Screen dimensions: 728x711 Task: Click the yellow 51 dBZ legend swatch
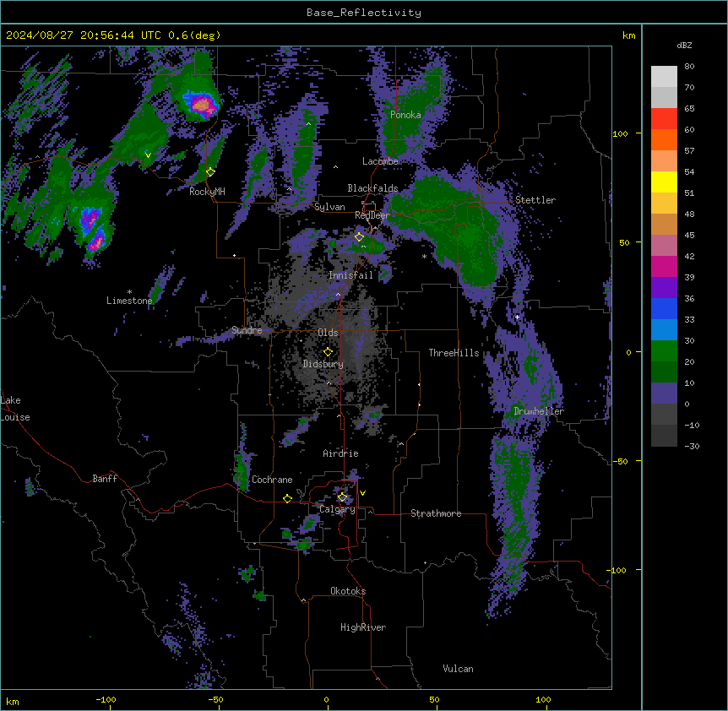(x=664, y=182)
